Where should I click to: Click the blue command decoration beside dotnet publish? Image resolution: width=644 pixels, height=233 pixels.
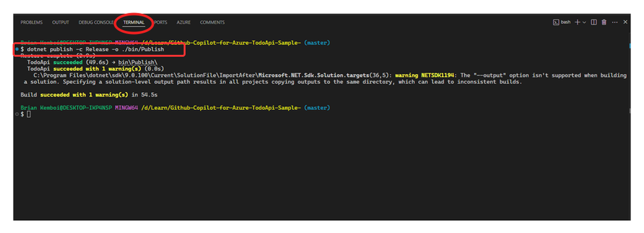click(16, 49)
